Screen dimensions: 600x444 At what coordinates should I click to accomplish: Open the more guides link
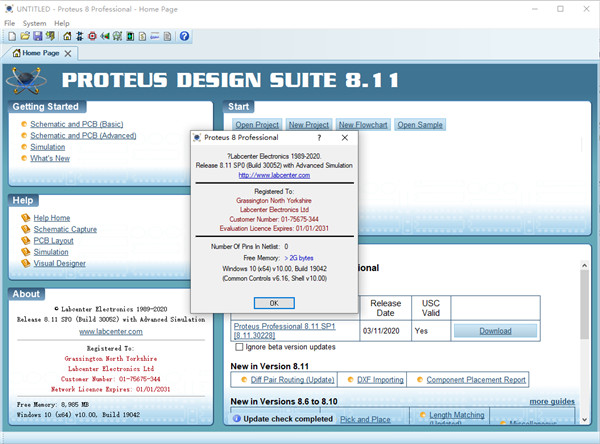[552, 402]
